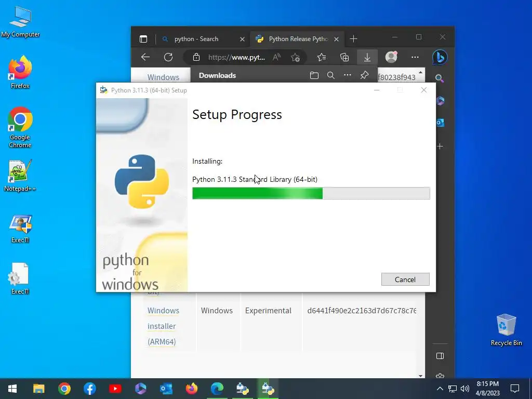Image resolution: width=532 pixels, height=399 pixels.
Task: Open the Favorites list in Edge
Action: click(322, 57)
